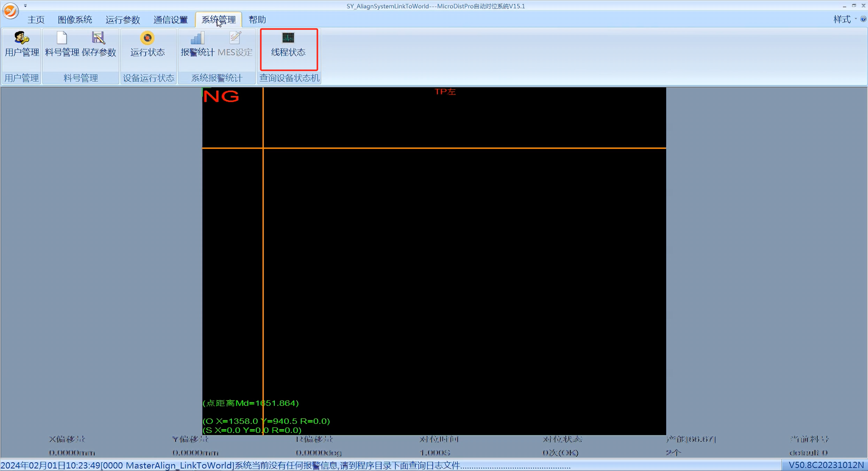The height and width of the screenshot is (471, 868).
Task: Click the red NG result in image view
Action: [x=221, y=96]
